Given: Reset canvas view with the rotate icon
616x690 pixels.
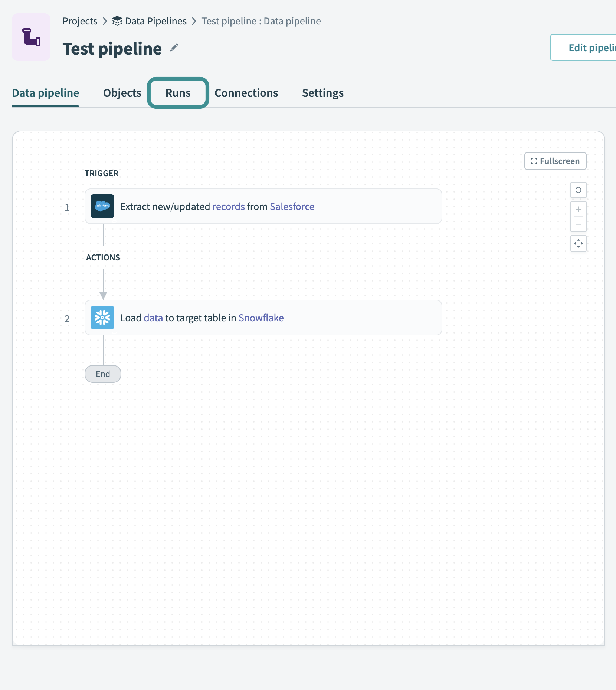Looking at the screenshot, I should tap(578, 190).
